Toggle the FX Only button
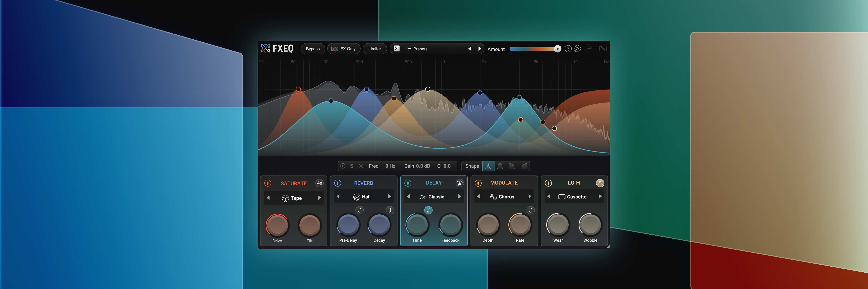Screen dimensions: 868x289 (x=344, y=49)
